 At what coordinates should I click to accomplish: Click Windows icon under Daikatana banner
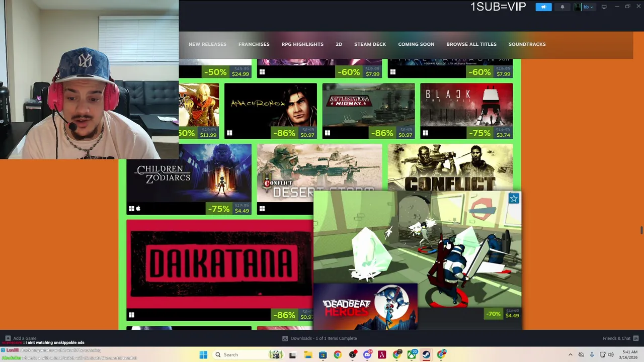[x=131, y=315]
